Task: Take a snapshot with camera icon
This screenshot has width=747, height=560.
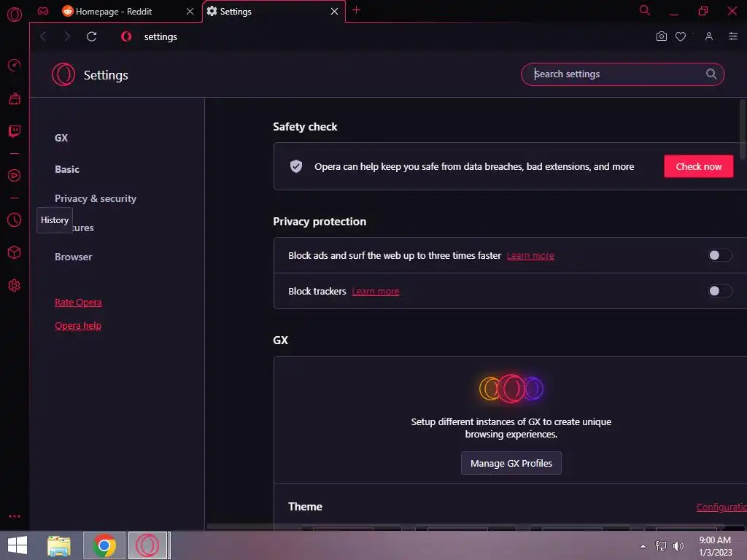Action: (x=661, y=36)
